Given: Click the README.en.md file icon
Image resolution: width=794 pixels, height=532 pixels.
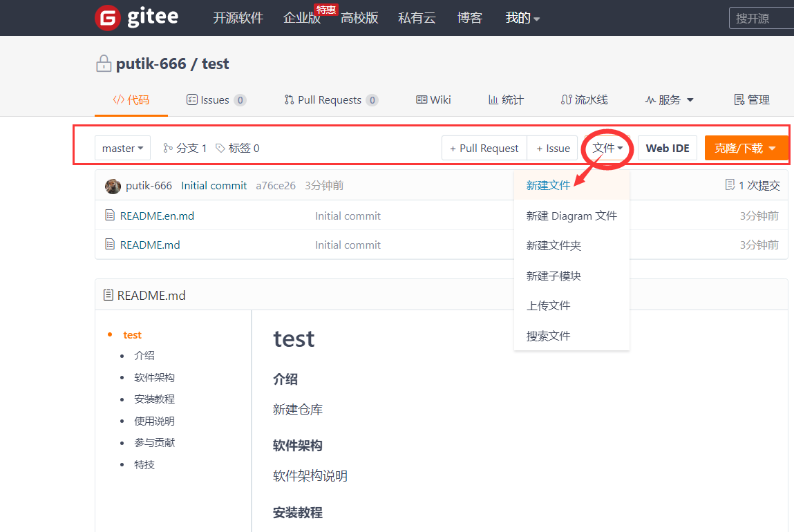Looking at the screenshot, I should pyautogui.click(x=110, y=216).
